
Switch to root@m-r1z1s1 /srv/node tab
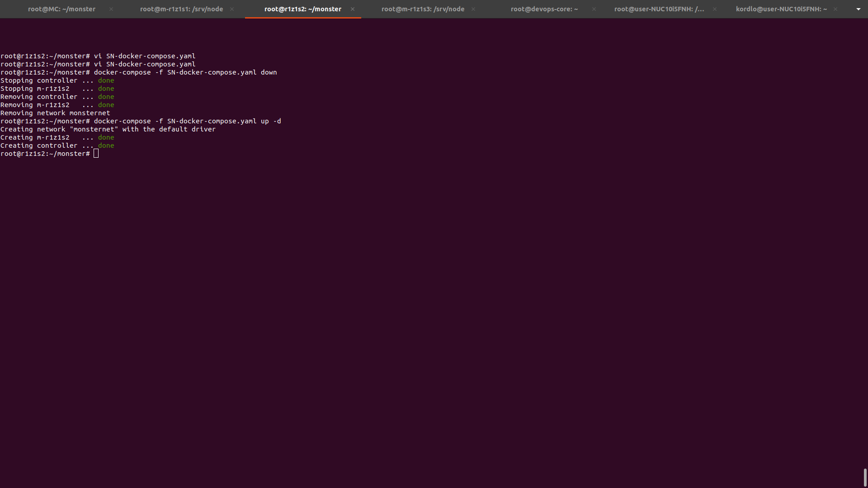[181, 9]
